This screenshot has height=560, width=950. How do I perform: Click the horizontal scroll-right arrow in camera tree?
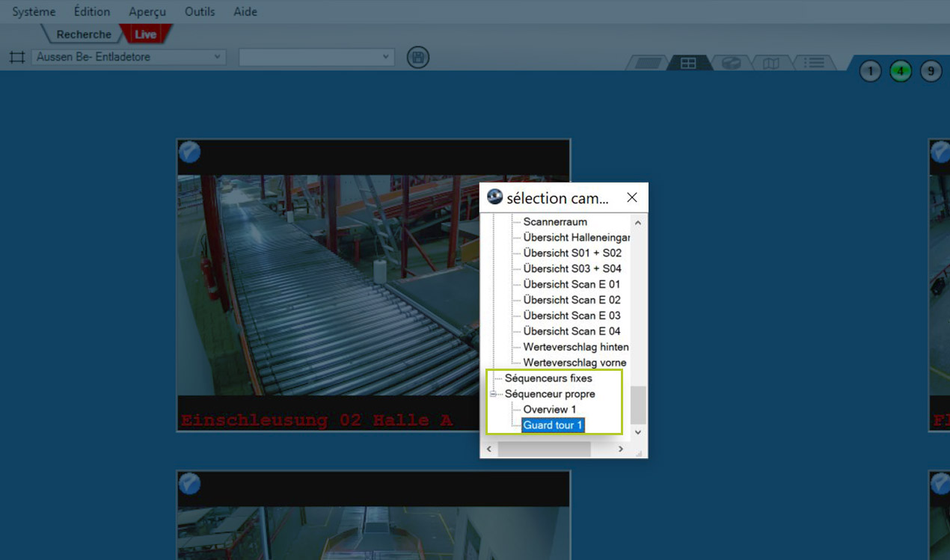click(620, 449)
